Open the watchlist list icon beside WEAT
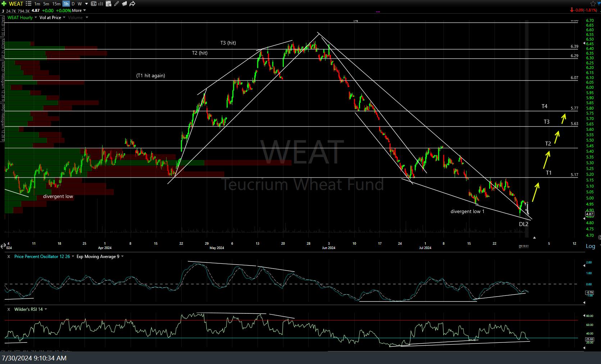601x364 pixels. (x=28, y=4)
